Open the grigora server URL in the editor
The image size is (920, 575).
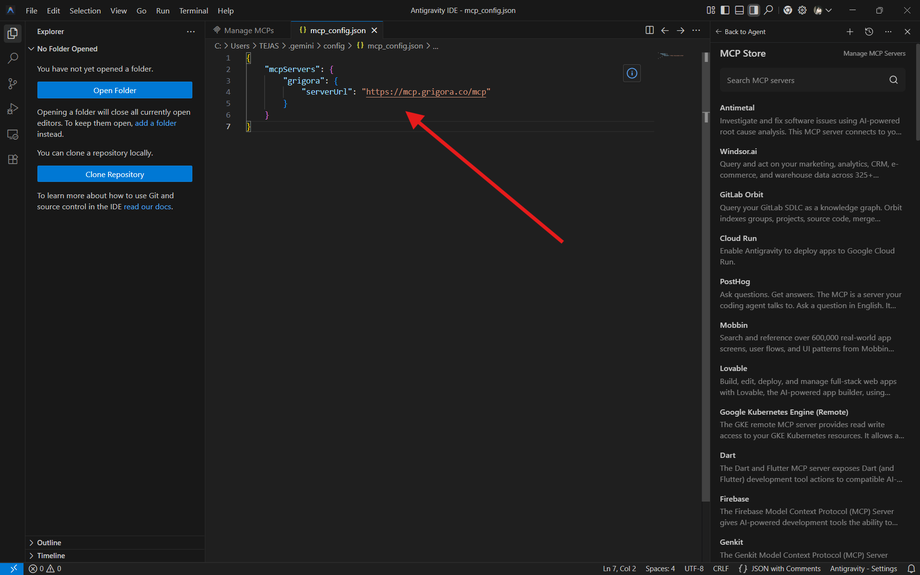[x=427, y=92]
